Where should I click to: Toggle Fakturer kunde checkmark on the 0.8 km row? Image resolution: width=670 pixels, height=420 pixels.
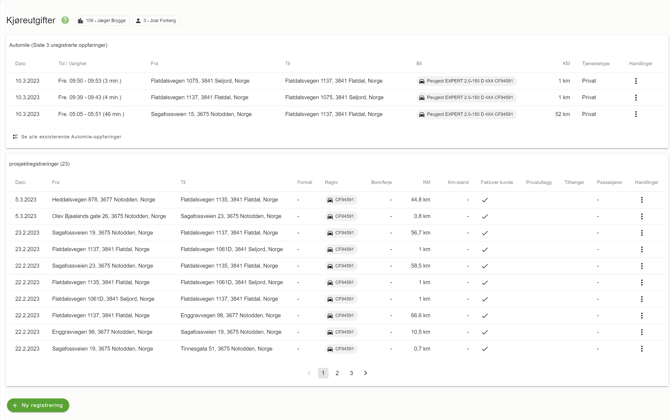[485, 216]
